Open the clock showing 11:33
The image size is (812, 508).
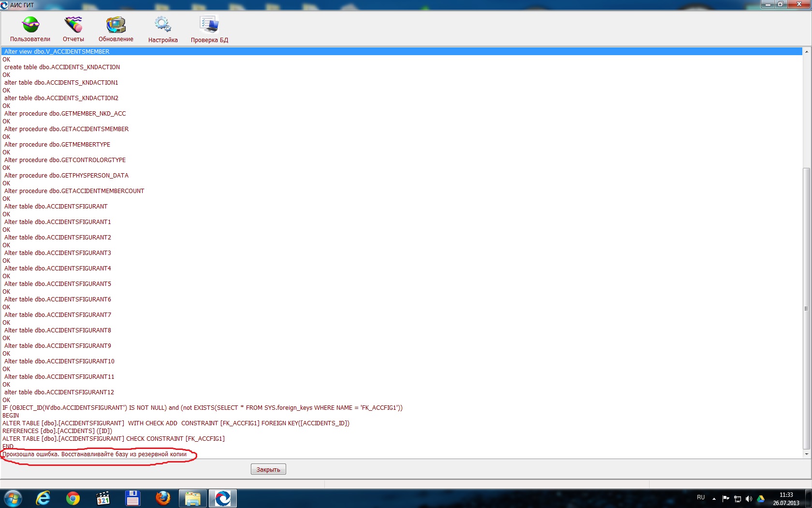[x=786, y=499]
